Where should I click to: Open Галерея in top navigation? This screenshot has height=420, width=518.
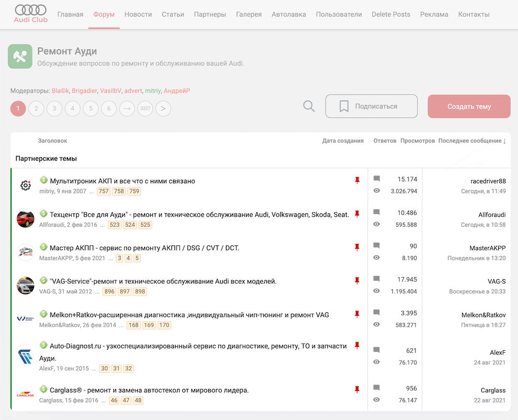click(x=249, y=15)
